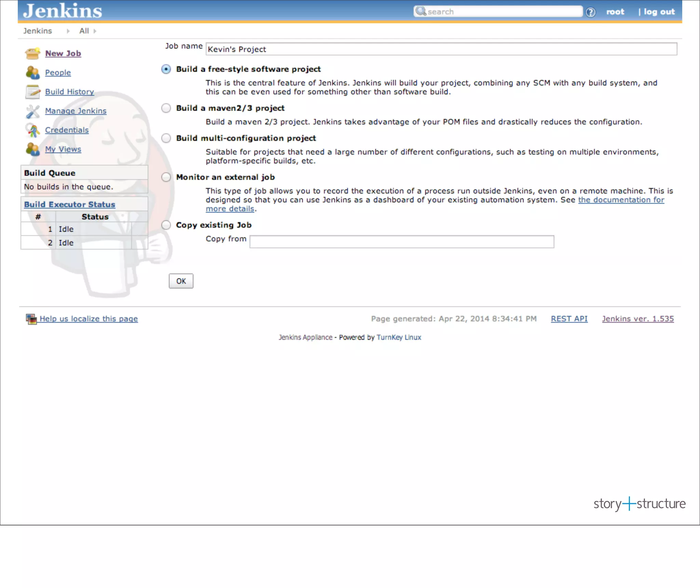Click the executor 1 Idle status cell
700x588 pixels.
click(94, 229)
